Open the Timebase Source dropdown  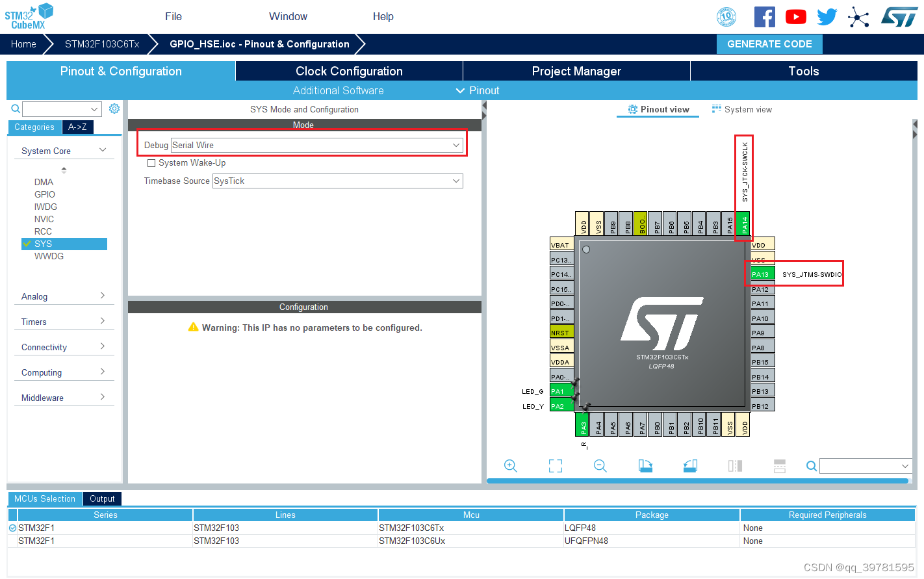pos(337,181)
